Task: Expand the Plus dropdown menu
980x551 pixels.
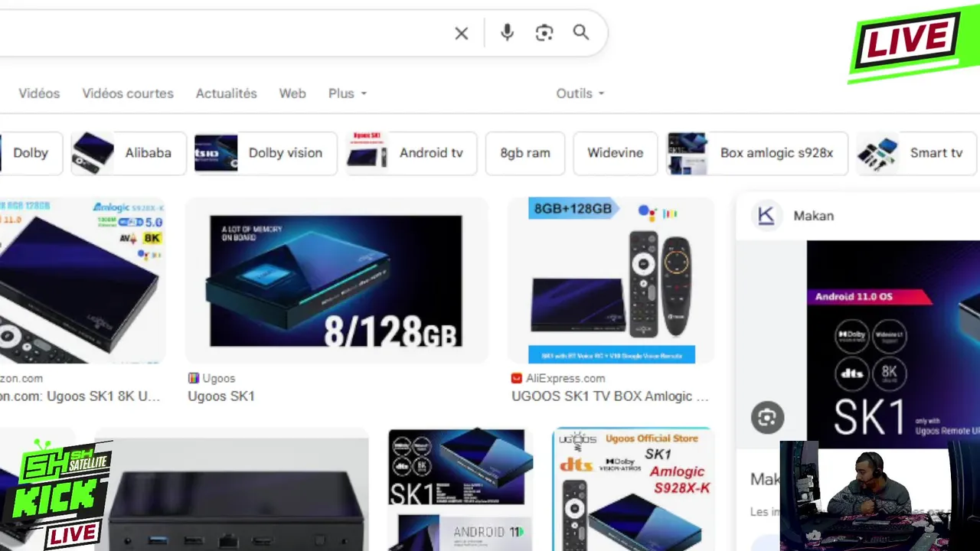Action: click(x=348, y=93)
